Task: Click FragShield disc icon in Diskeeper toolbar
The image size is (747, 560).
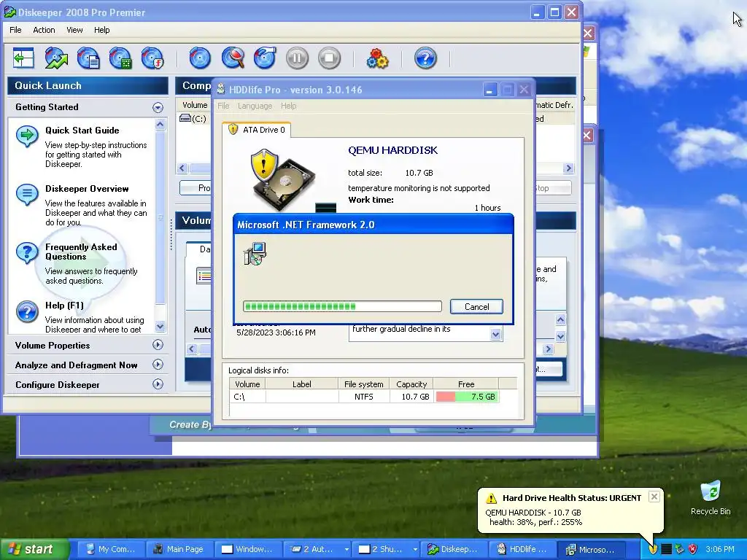Action: 153,58
